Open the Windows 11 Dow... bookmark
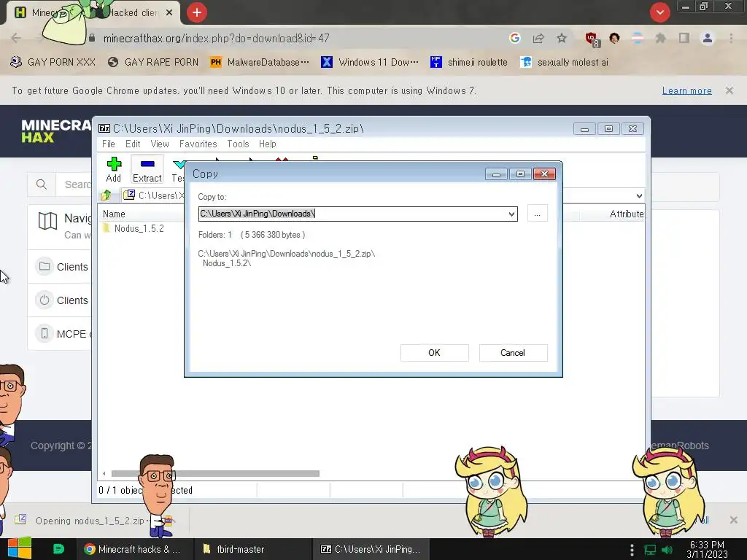Viewport: 747px width, 560px height. click(x=370, y=63)
